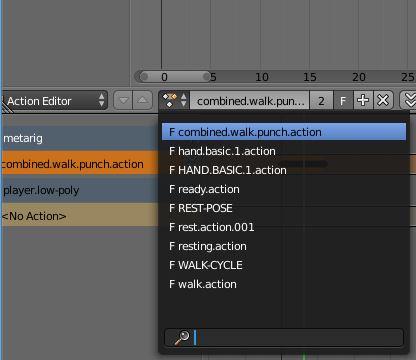Click the plus icon for new action

363,100
